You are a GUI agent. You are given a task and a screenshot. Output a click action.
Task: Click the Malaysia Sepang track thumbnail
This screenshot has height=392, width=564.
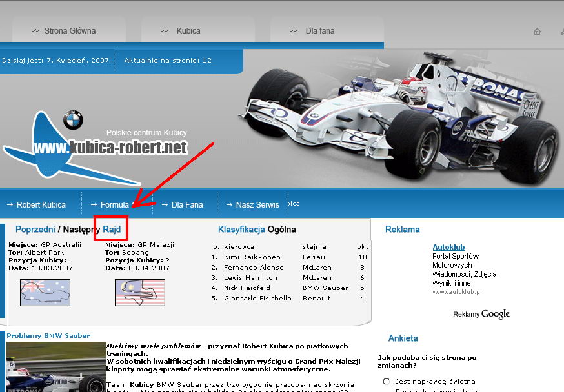click(x=140, y=293)
